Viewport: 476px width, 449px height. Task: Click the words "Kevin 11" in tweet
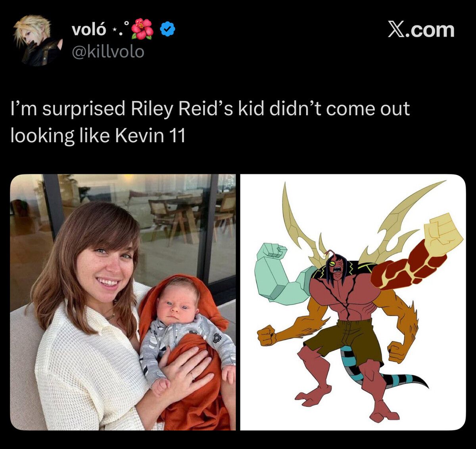(150, 136)
